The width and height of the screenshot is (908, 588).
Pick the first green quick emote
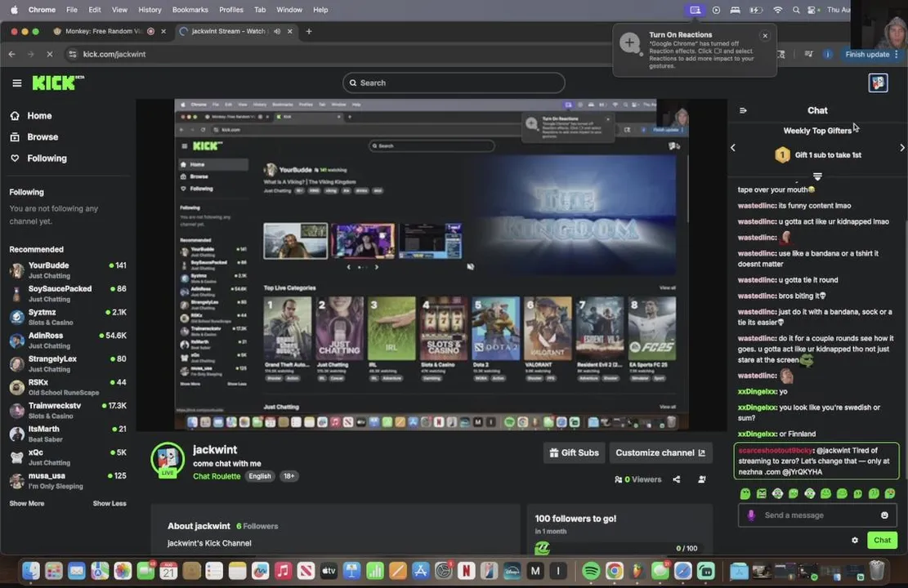coord(745,493)
